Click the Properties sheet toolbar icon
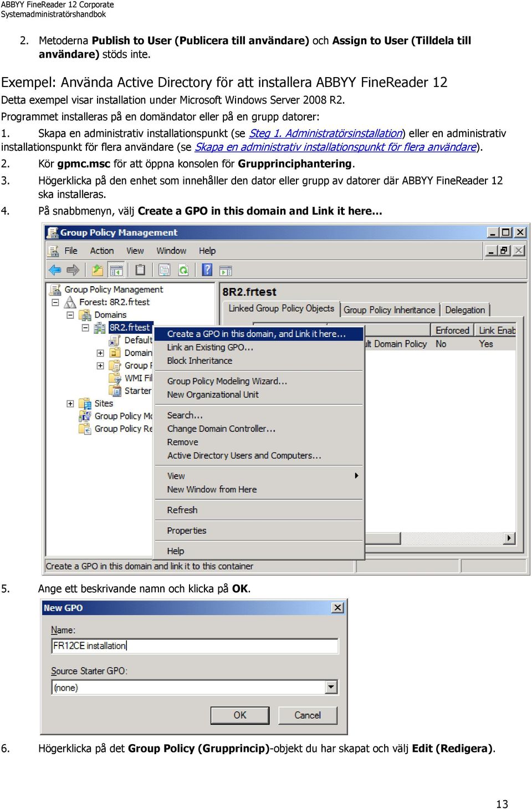Image resolution: width=532 pixels, height=809 pixels. pyautogui.click(x=165, y=270)
